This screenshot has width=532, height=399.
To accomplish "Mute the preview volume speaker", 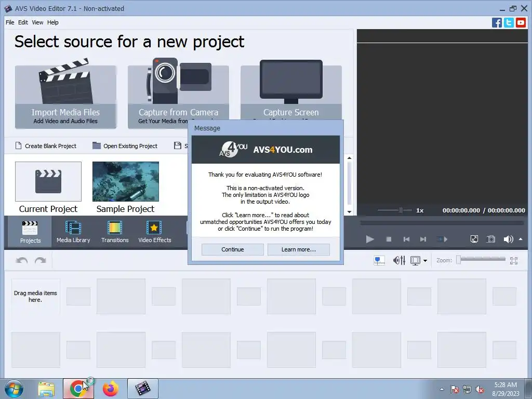I will [508, 239].
